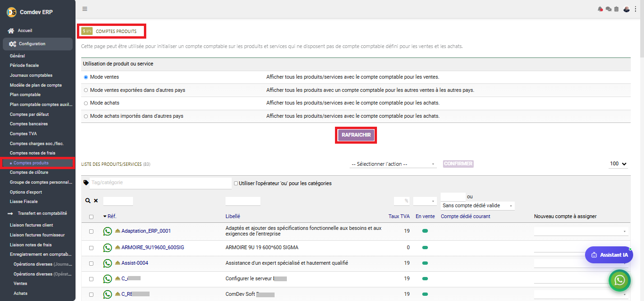Click the gears icon beside Configuration

(x=12, y=44)
